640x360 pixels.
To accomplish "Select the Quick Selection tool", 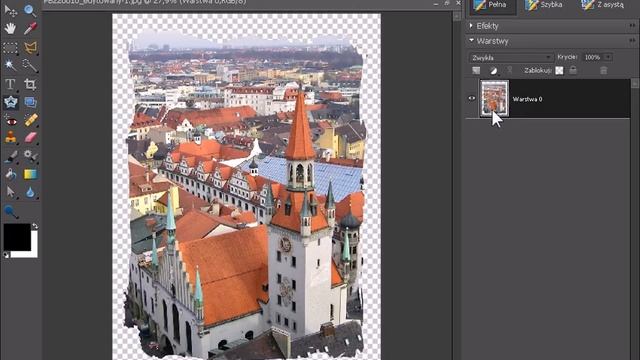I will tap(30, 65).
